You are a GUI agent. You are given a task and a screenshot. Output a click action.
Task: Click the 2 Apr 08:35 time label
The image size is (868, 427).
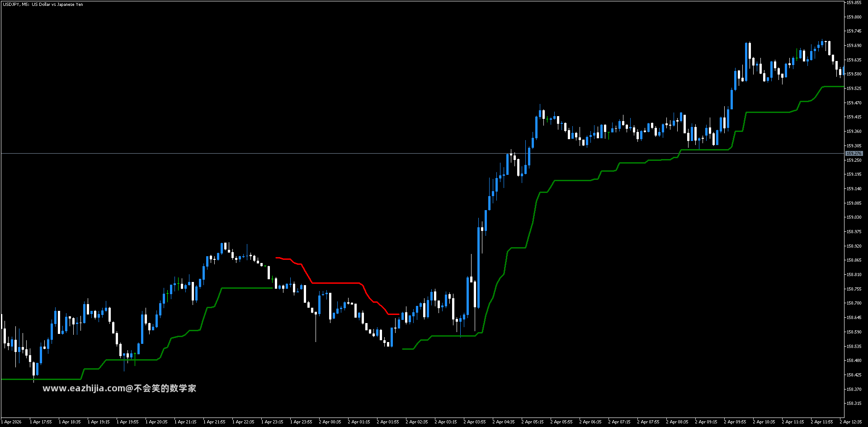pyautogui.click(x=677, y=422)
